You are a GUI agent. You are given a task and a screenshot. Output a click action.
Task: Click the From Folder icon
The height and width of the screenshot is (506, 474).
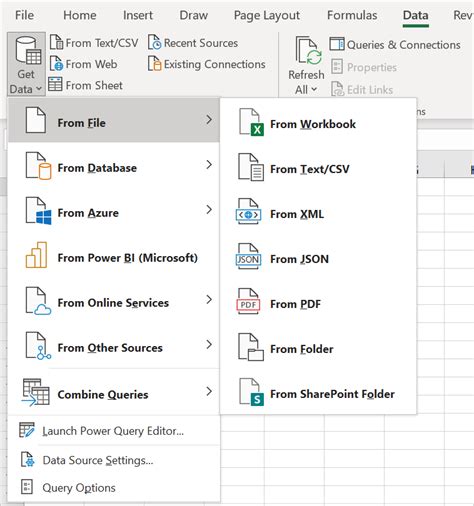[251, 347]
